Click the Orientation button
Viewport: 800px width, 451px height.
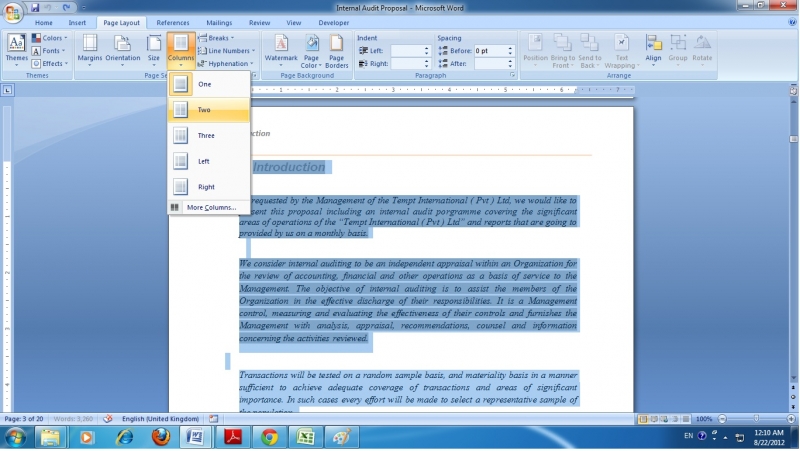click(x=123, y=50)
